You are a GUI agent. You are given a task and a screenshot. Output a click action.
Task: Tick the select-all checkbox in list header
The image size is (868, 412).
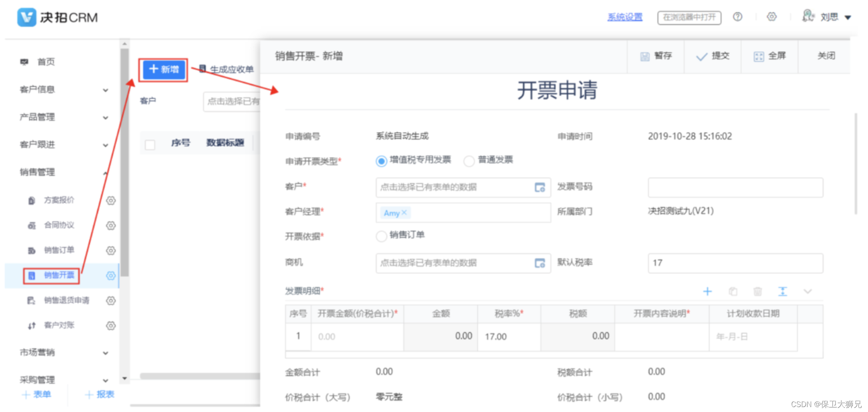pos(150,145)
